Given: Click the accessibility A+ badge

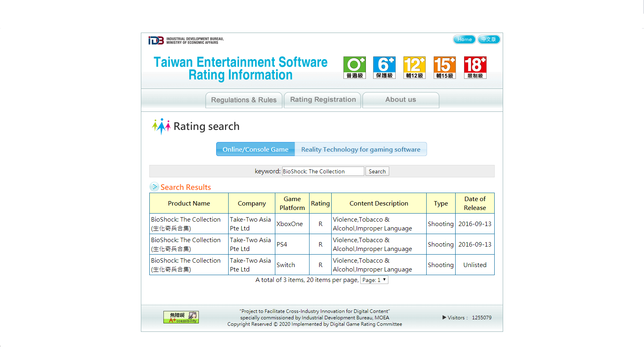Looking at the screenshot, I should tap(181, 317).
